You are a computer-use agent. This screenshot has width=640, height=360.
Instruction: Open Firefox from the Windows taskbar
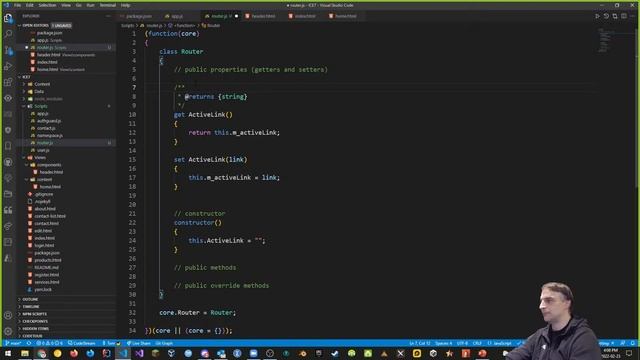pyautogui.click(x=74, y=353)
